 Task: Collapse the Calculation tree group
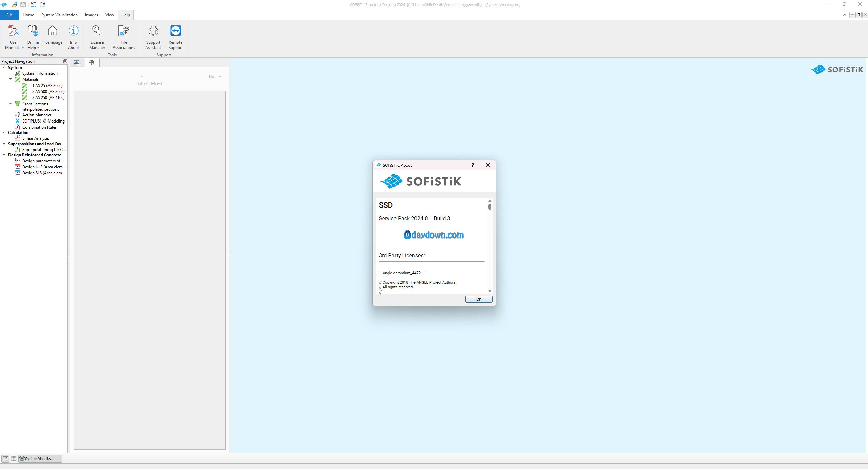pyautogui.click(x=4, y=133)
